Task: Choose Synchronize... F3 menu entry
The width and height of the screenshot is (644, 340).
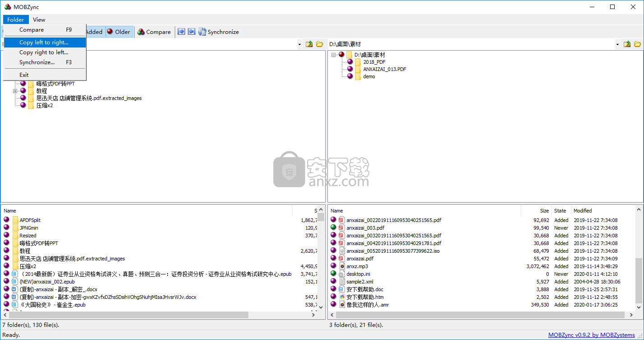Action: coord(45,62)
